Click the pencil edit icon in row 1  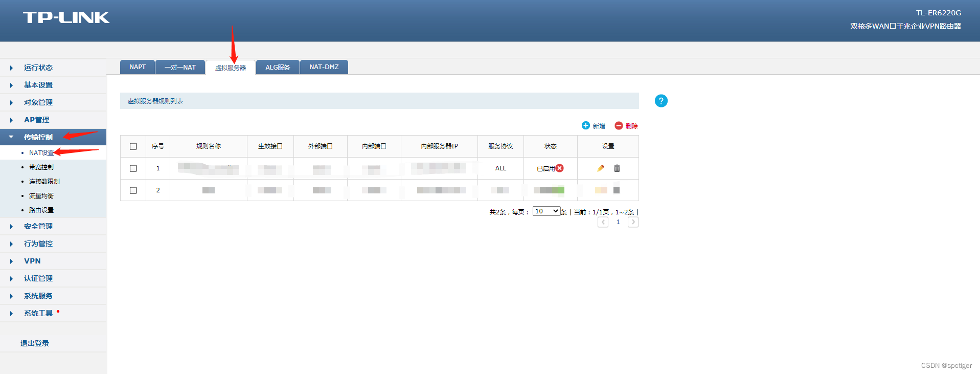coord(601,168)
